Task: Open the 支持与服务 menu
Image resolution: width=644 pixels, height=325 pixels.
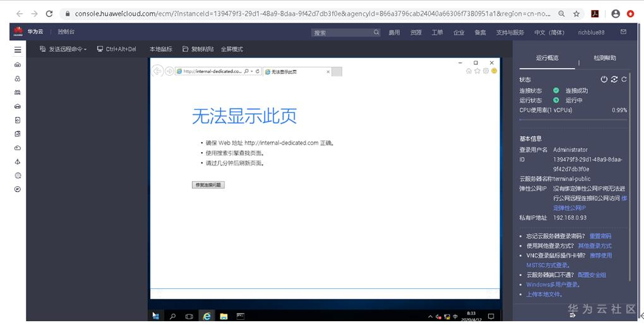Action: pyautogui.click(x=510, y=32)
